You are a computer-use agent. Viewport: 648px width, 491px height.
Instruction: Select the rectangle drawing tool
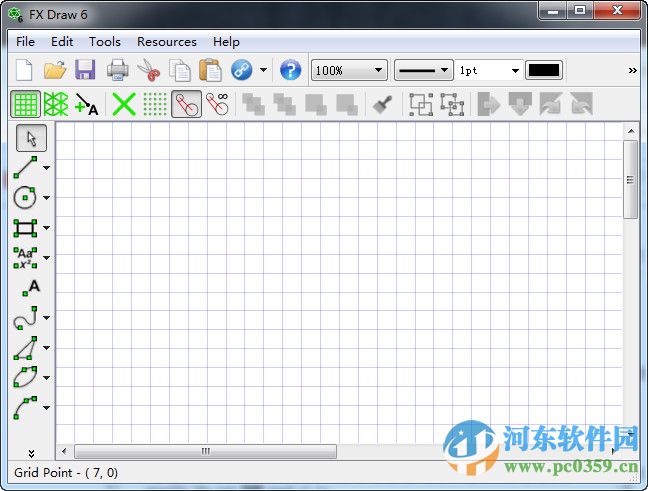[25, 228]
